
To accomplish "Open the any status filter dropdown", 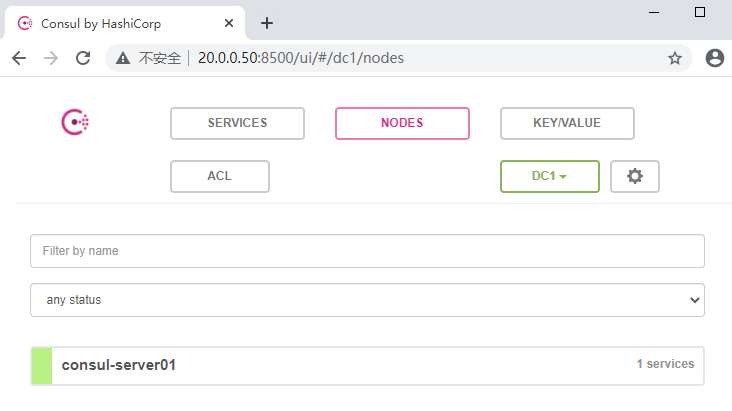I will [367, 300].
